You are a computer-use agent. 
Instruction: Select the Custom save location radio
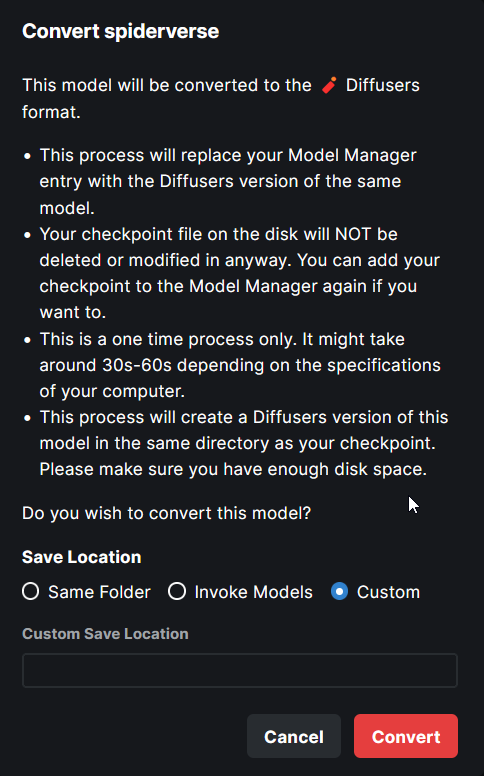coord(339,591)
